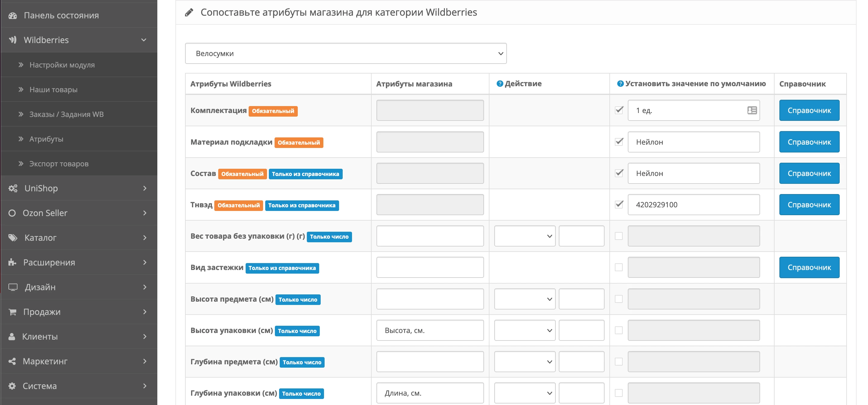Click the tags icon beside Каталог
Image resolution: width=868 pixels, height=405 pixels.
(x=13, y=238)
